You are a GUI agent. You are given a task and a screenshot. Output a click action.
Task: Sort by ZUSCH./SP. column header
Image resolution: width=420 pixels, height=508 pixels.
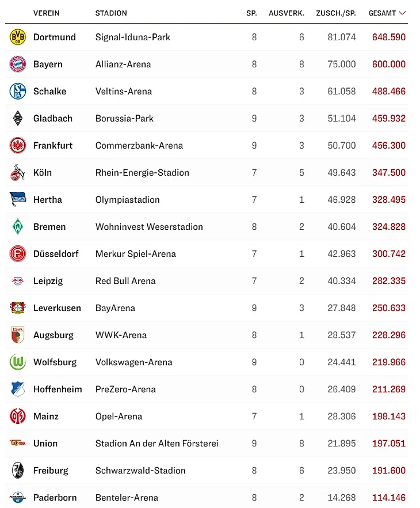tap(336, 13)
